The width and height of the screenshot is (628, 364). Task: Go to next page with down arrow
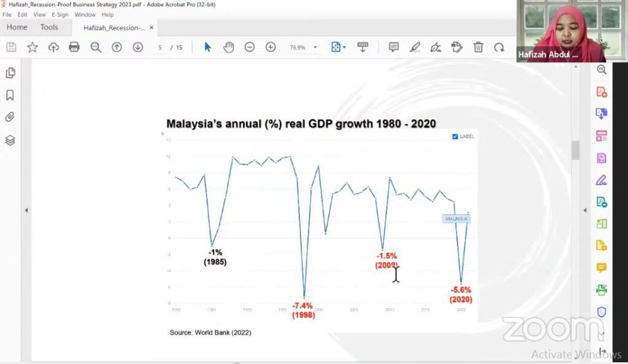(x=138, y=47)
